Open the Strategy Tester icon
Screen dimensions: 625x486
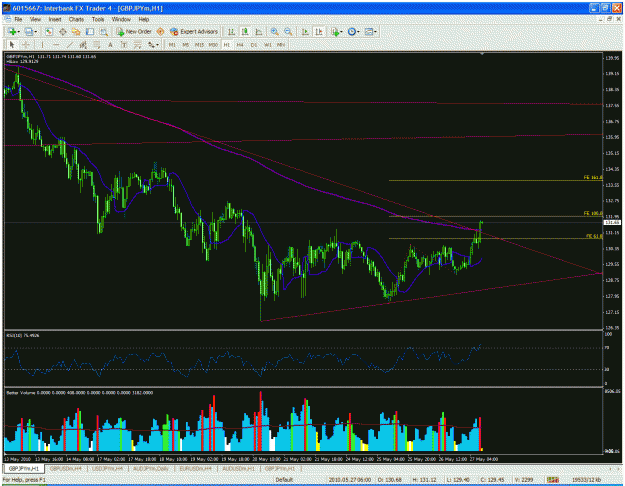point(104,32)
